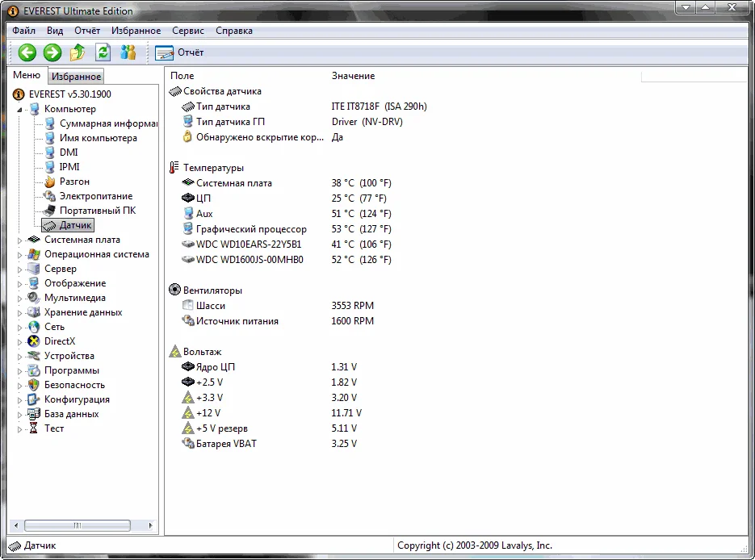
Task: Open the users management icon in toolbar
Action: (128, 52)
